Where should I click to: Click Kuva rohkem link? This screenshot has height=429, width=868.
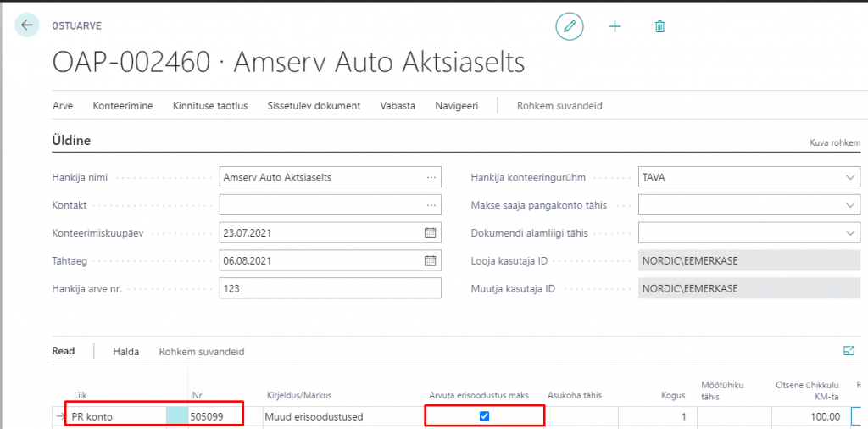[x=835, y=143]
